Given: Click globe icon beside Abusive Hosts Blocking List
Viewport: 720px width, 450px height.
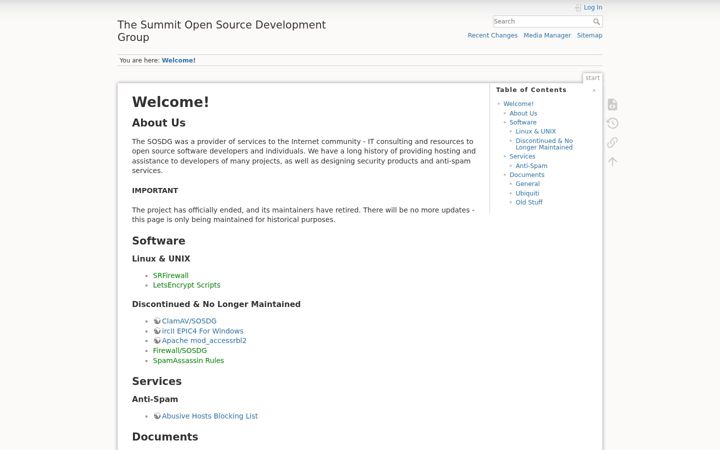Looking at the screenshot, I should point(157,416).
